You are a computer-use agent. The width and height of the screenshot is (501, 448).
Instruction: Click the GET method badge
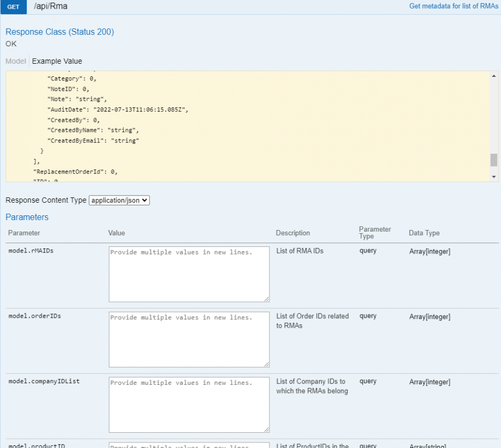14,7
